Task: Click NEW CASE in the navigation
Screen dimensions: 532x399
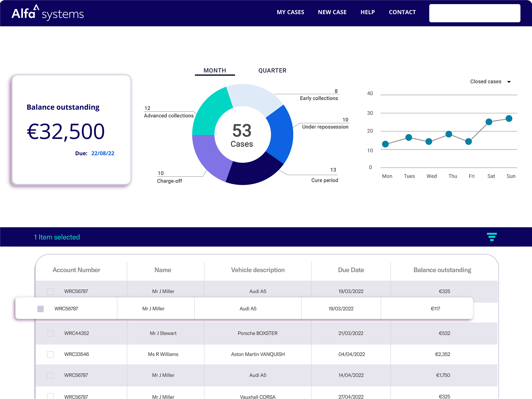Action: click(x=332, y=12)
